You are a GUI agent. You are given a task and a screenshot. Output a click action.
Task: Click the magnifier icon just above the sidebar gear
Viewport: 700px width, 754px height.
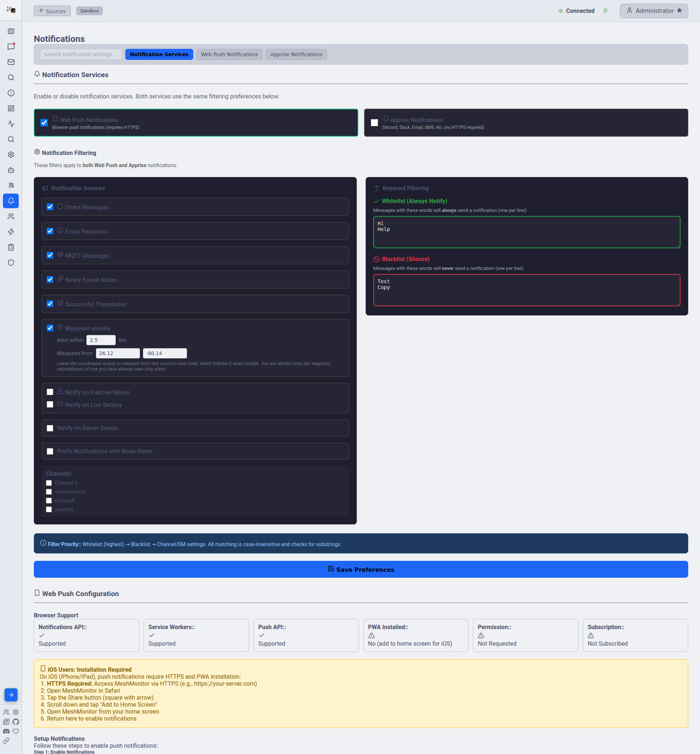click(11, 139)
